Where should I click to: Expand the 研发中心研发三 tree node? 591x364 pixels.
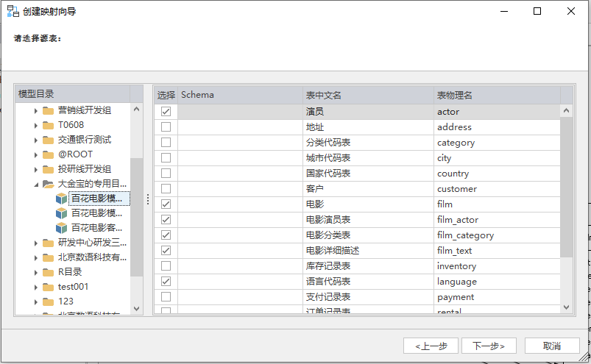[36, 243]
